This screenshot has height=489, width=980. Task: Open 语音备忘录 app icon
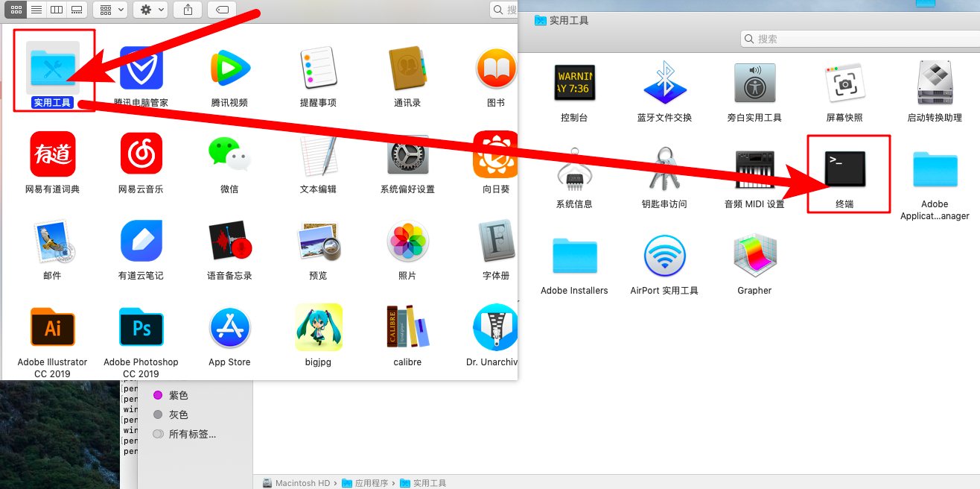coord(229,241)
